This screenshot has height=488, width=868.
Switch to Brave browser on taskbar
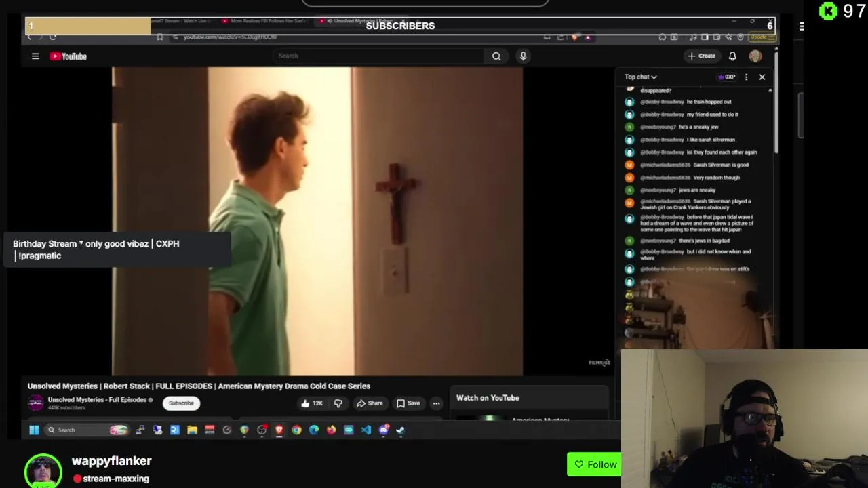coord(279,430)
